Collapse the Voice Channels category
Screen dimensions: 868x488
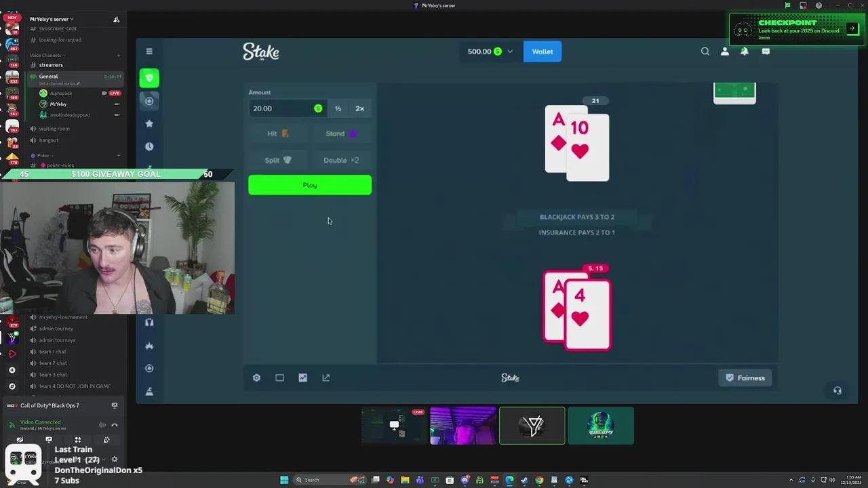(46, 55)
